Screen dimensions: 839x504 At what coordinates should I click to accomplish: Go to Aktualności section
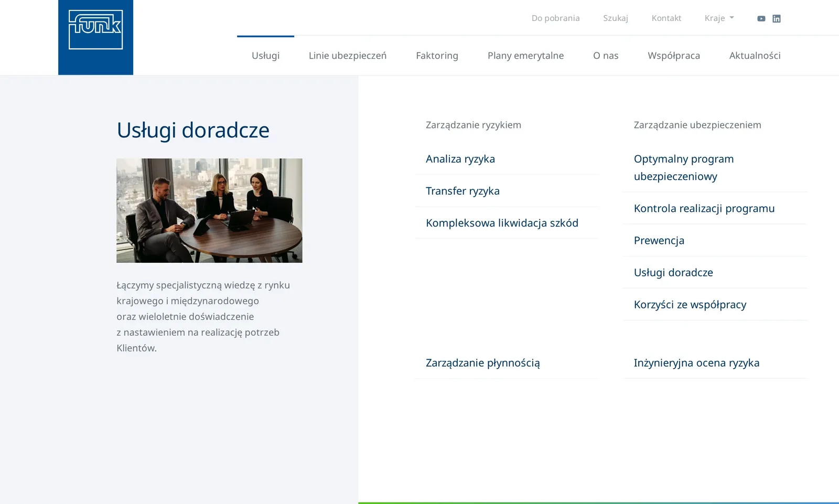click(x=755, y=56)
